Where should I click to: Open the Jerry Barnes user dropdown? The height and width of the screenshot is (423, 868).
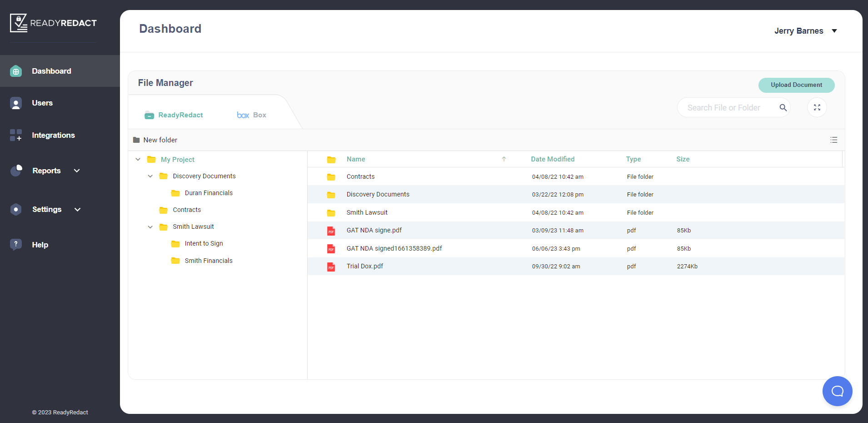(x=805, y=31)
